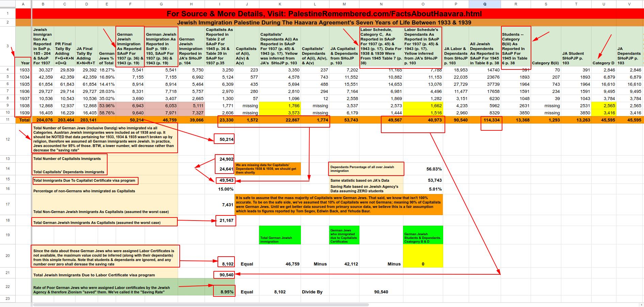The image size is (644, 307).
Task: Select year cell 1933
Action: 23,70
